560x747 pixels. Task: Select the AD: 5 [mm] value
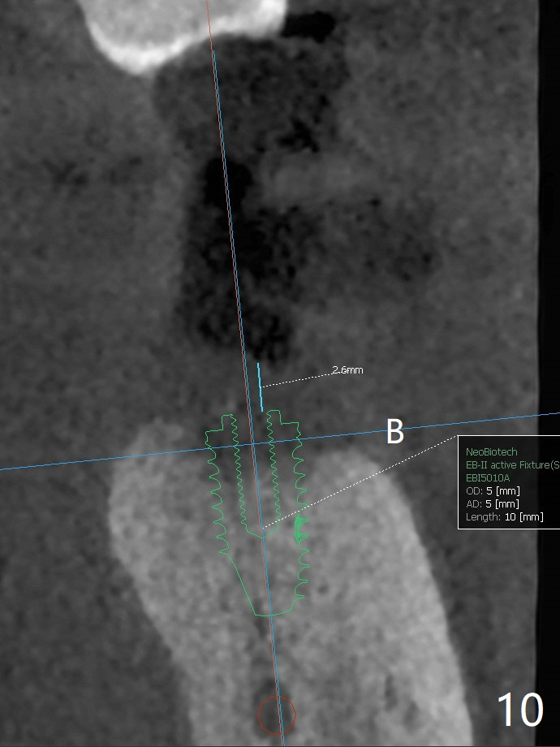493,503
